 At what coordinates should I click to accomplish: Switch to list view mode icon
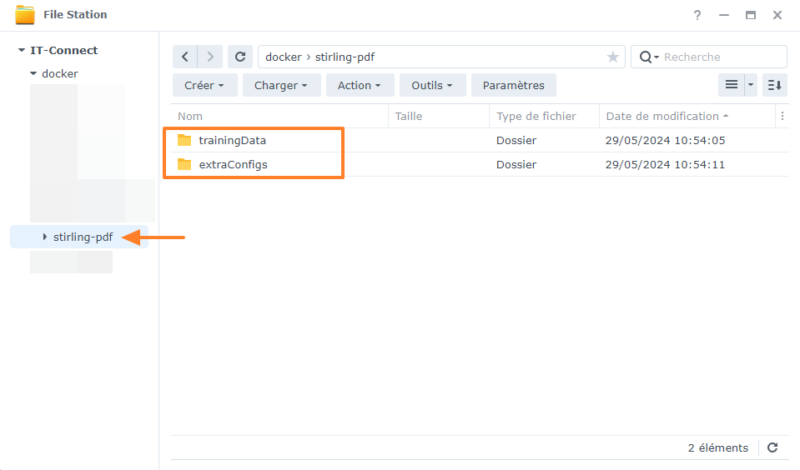point(732,85)
